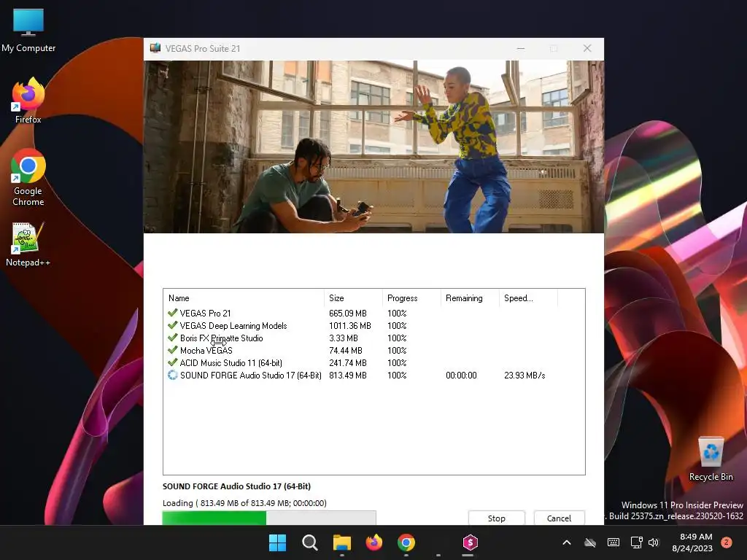The image size is (747, 560).
Task: Switch to Chrome in the taskbar
Action: pyautogui.click(x=406, y=542)
